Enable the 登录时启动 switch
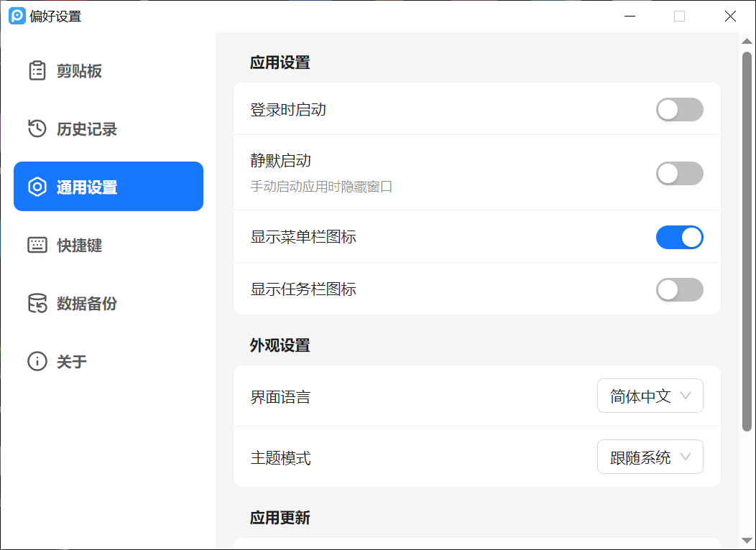This screenshot has width=756, height=550. pyautogui.click(x=679, y=110)
